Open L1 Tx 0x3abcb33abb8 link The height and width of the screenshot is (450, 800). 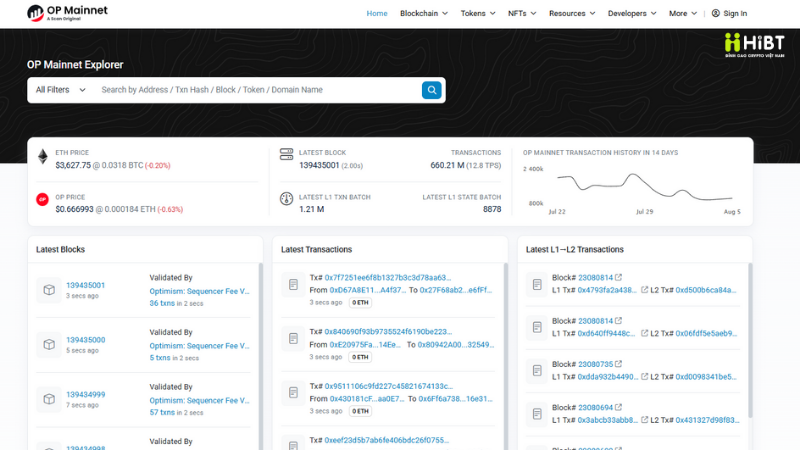(x=608, y=420)
